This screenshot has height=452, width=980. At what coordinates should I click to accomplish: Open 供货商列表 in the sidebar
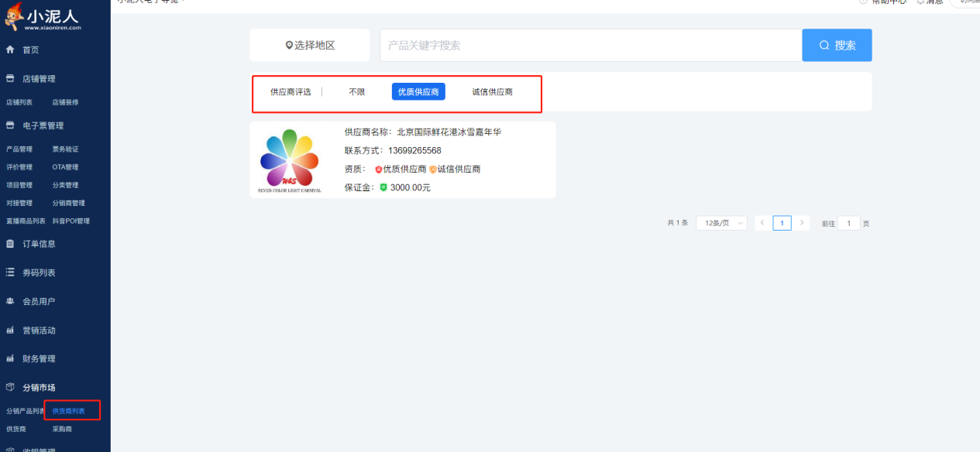tap(69, 411)
